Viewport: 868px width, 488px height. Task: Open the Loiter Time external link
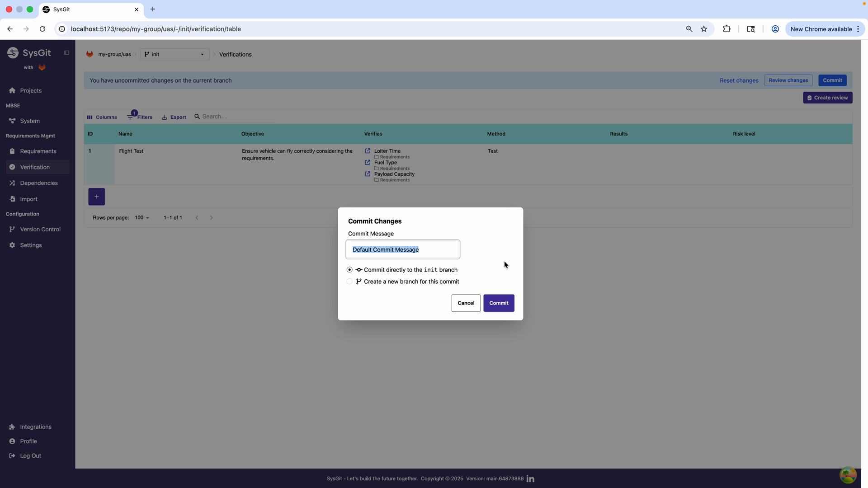coord(367,150)
